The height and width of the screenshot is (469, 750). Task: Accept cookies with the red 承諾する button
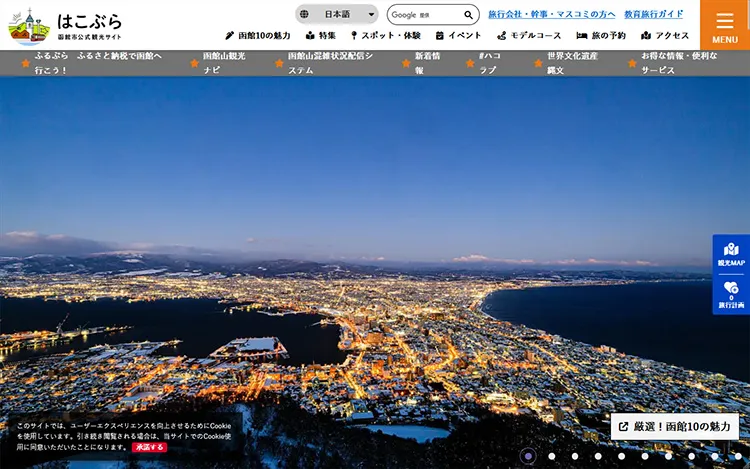coord(150,447)
